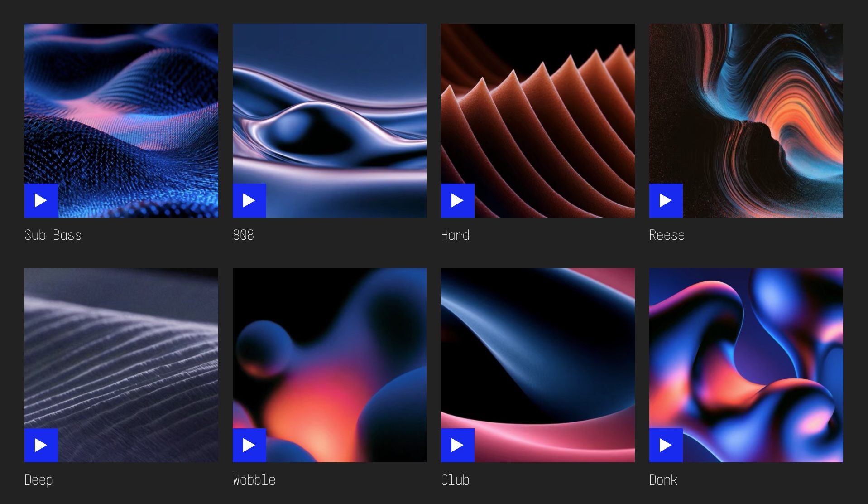Click the Wobble title text

point(254,480)
